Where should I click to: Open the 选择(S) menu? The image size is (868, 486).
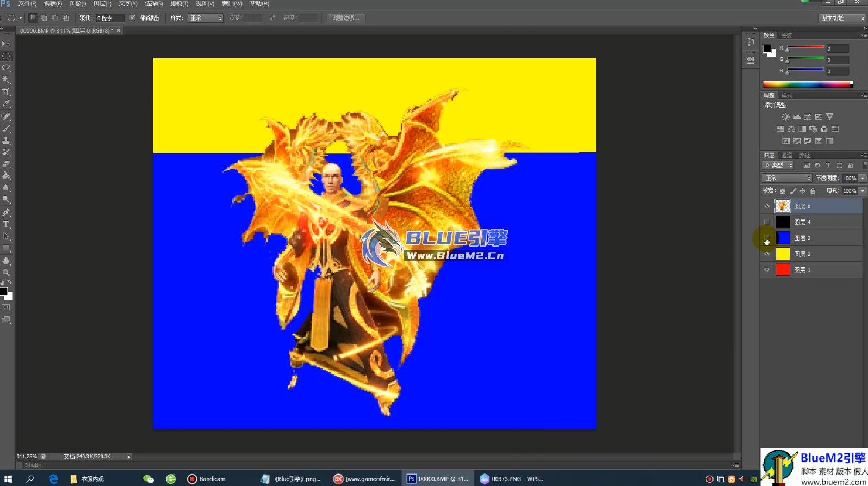154,3
